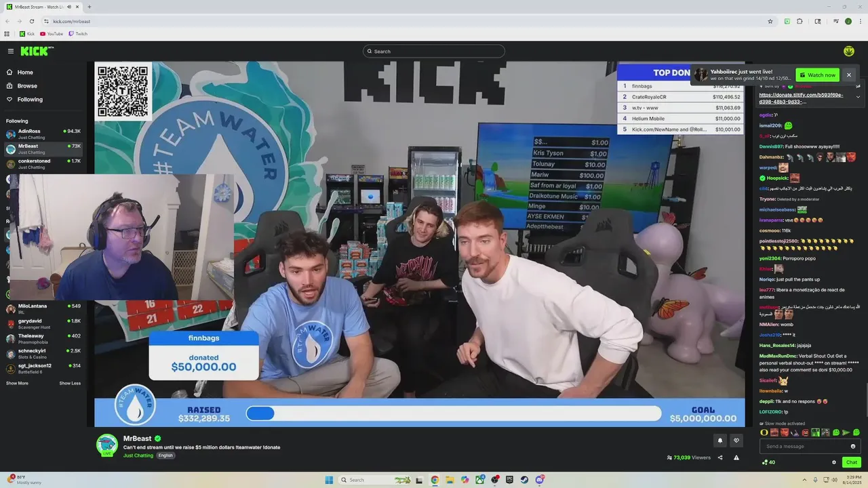
Task: Open browser extensions puzzle icon
Action: pos(800,21)
